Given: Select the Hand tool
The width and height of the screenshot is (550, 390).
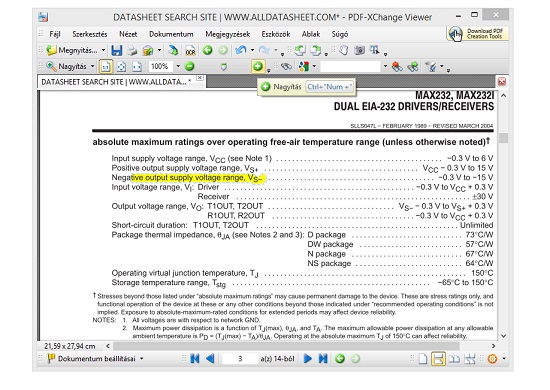Looking at the screenshot, I should click(344, 51).
